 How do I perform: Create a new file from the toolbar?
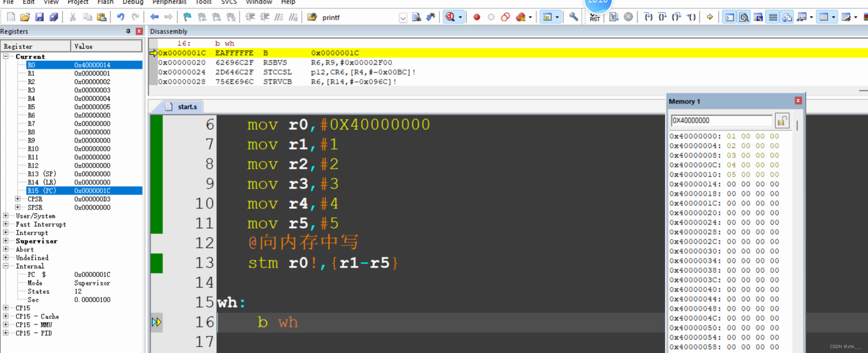point(11,17)
